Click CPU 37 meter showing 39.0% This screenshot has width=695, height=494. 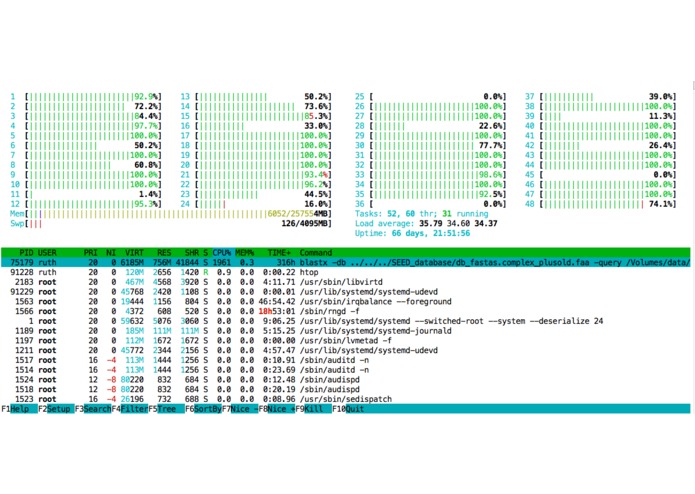point(601,96)
